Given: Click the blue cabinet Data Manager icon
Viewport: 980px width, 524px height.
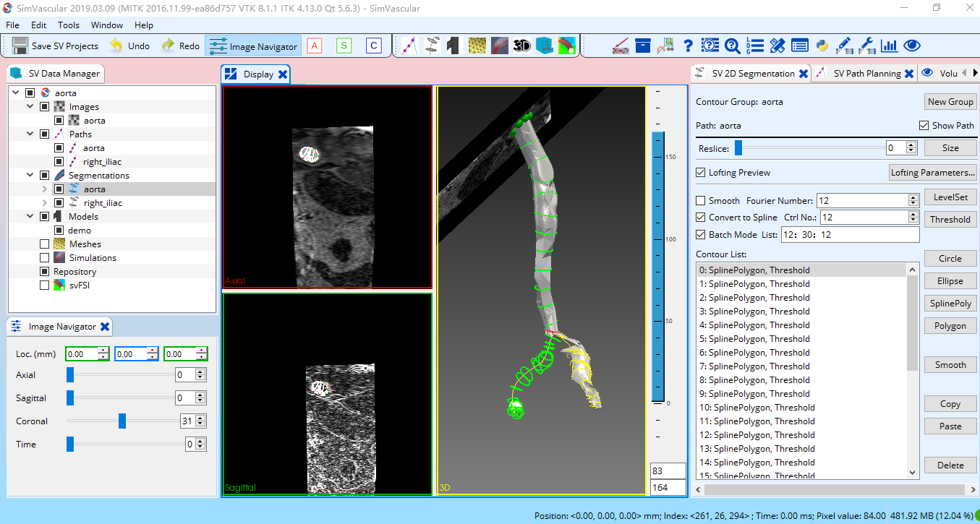Looking at the screenshot, I should [545, 46].
